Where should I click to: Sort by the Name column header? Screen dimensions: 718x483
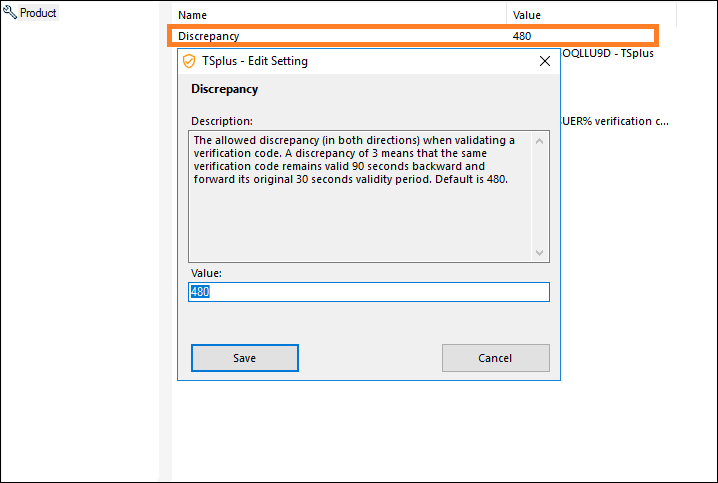pos(192,15)
